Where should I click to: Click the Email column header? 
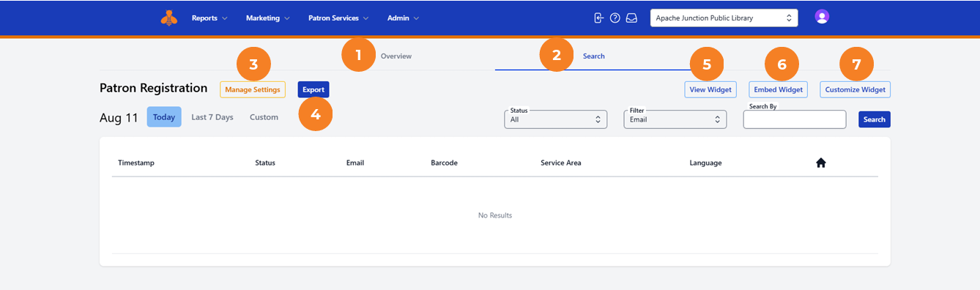click(x=355, y=163)
